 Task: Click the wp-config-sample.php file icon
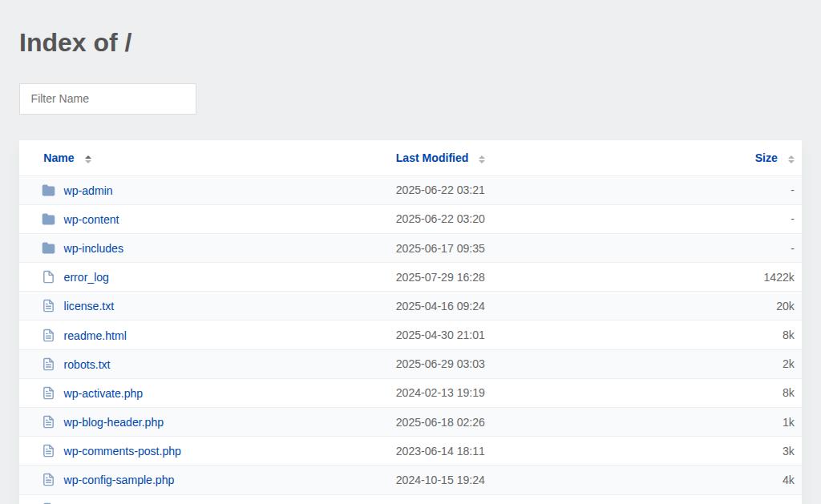tap(48, 479)
